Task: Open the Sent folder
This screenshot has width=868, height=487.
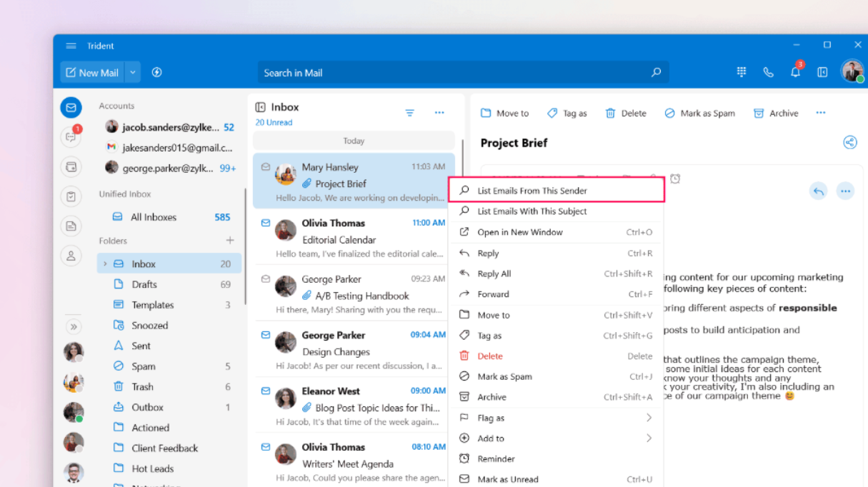Action: pyautogui.click(x=170, y=346)
